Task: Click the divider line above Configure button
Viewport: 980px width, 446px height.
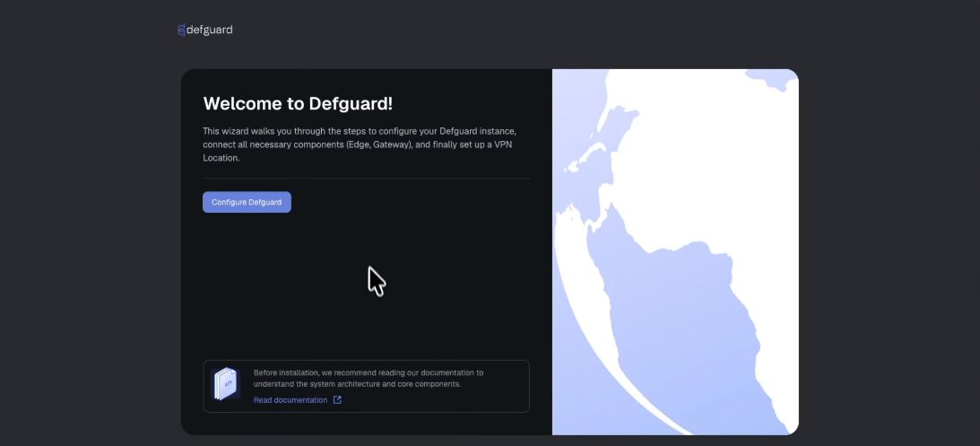Action: pos(366,179)
